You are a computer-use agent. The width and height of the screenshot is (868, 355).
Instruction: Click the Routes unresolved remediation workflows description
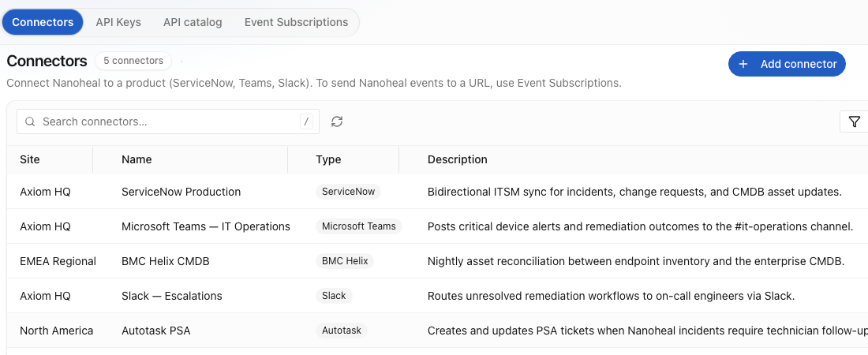(x=611, y=297)
